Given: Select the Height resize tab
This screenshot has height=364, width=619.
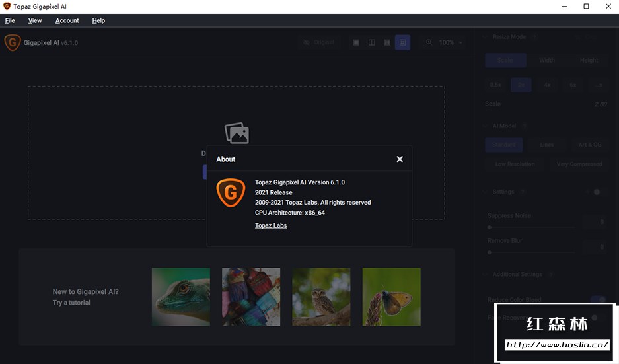Looking at the screenshot, I should (589, 60).
